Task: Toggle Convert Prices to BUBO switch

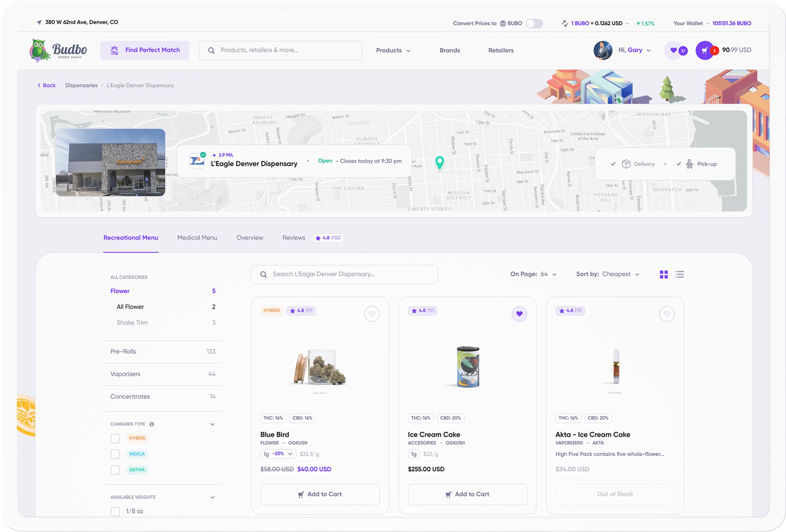Action: tap(534, 23)
